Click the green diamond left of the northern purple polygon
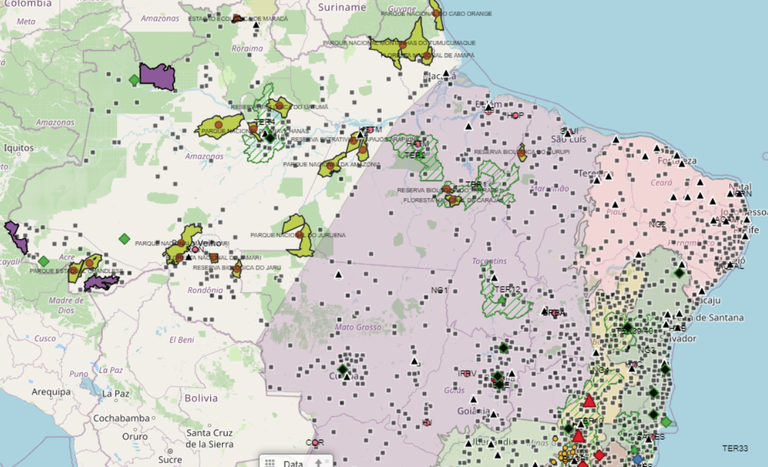The image size is (768, 467). (134, 79)
